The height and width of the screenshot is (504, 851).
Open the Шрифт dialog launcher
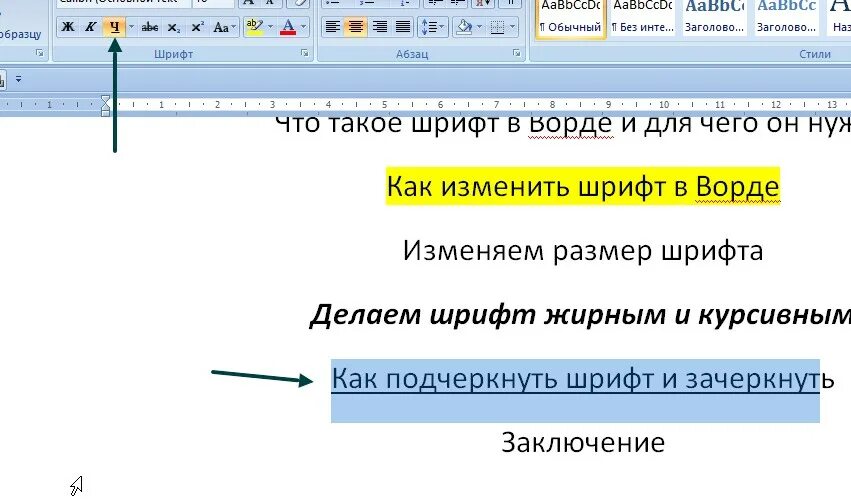coord(304,53)
